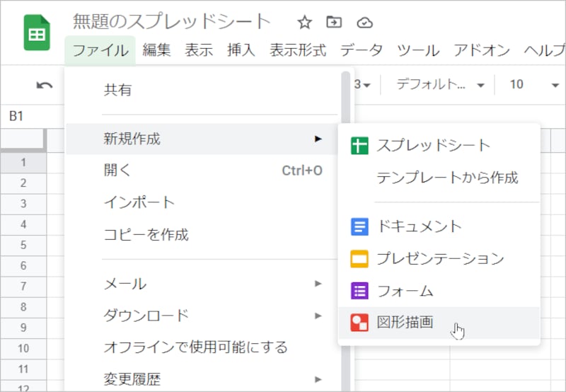Select row header 7
This screenshot has width=566, height=392.
point(23,287)
